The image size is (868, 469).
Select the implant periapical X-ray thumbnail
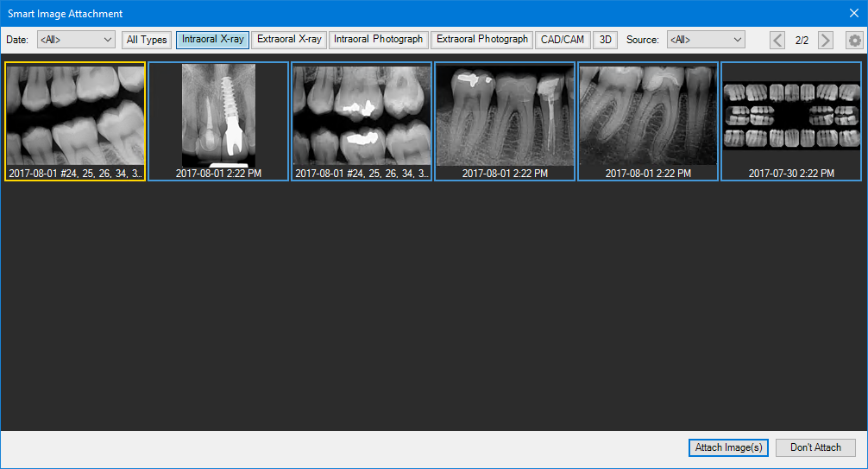point(218,117)
